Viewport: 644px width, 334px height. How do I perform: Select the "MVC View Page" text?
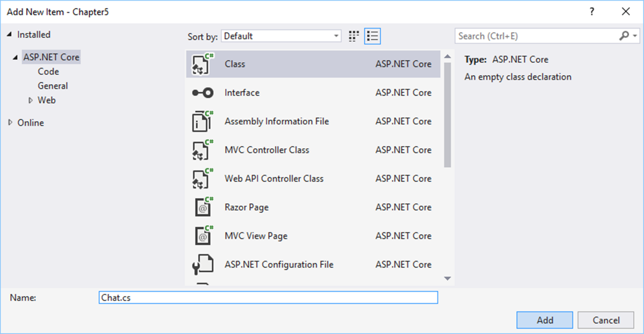click(256, 236)
